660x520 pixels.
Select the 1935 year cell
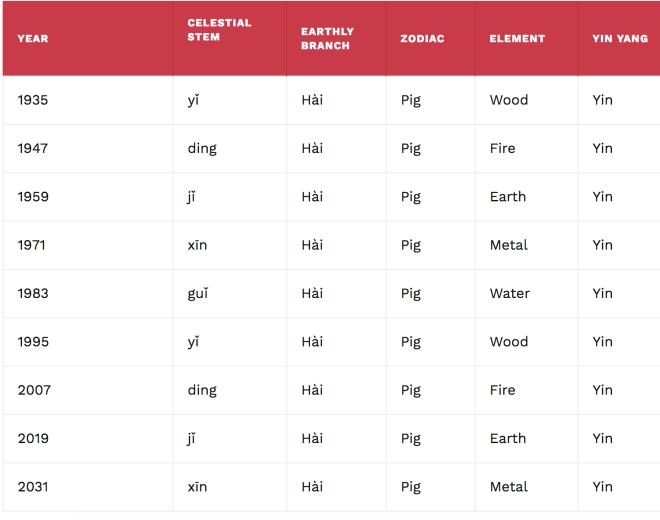(33, 100)
